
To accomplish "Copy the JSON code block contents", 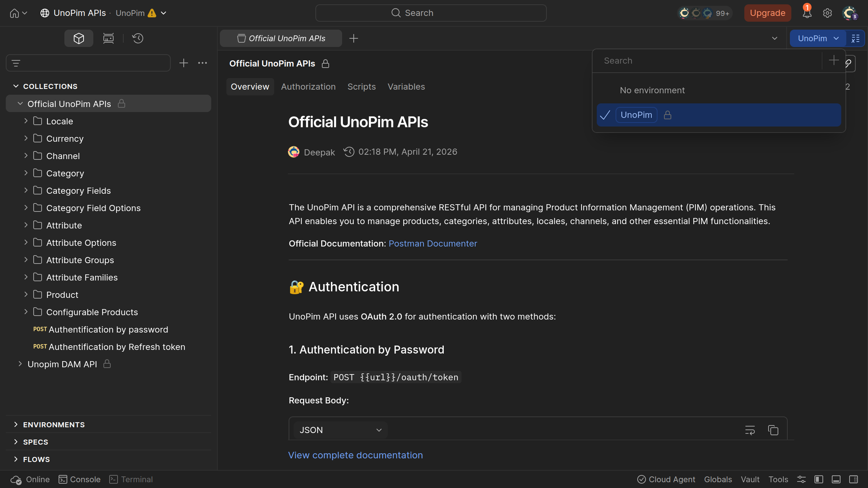I will pyautogui.click(x=773, y=430).
